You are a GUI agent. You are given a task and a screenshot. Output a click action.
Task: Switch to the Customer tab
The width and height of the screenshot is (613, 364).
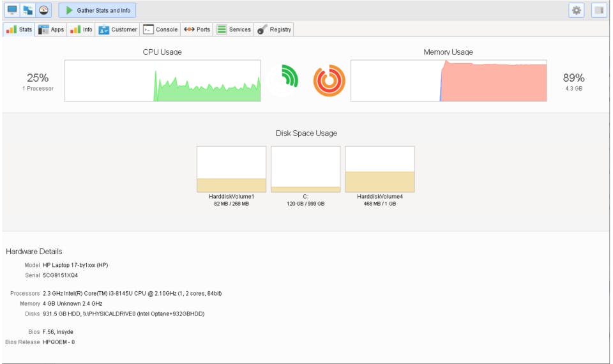[x=117, y=29]
